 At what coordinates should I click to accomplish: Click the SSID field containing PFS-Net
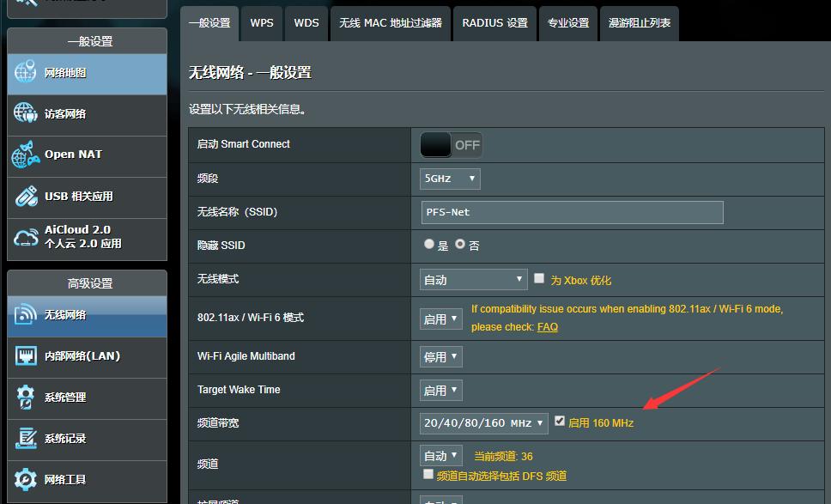573,212
